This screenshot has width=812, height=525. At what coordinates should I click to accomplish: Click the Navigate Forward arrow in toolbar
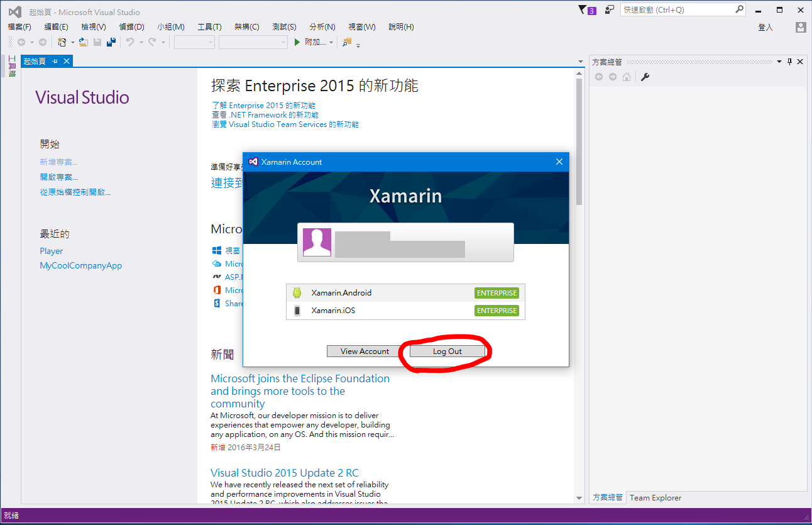coord(42,42)
